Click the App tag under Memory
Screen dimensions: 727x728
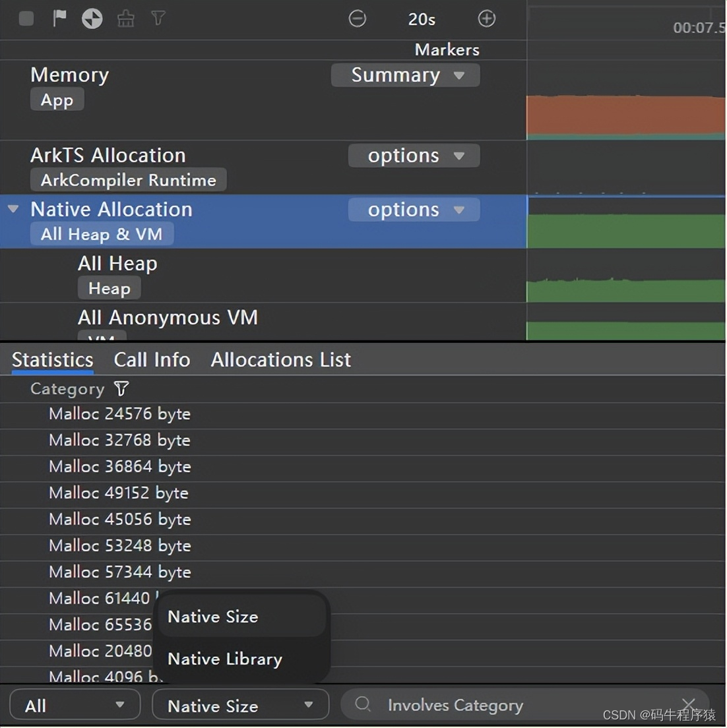[57, 100]
